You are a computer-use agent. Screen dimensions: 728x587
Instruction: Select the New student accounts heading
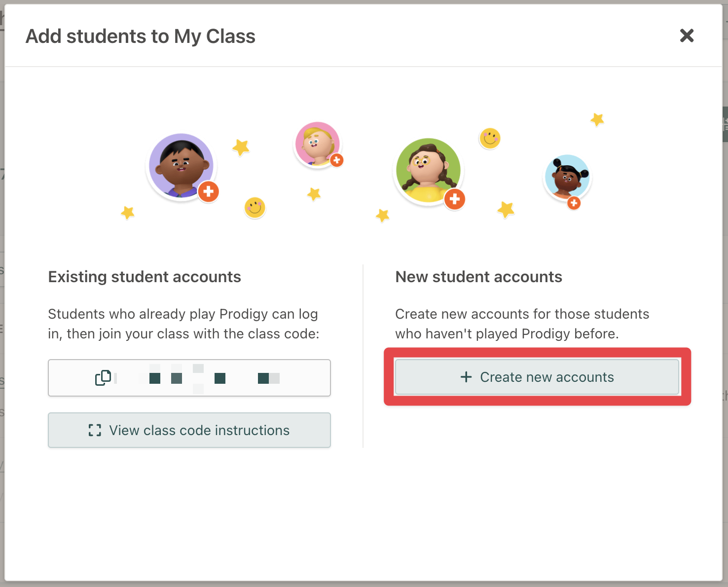tap(478, 277)
